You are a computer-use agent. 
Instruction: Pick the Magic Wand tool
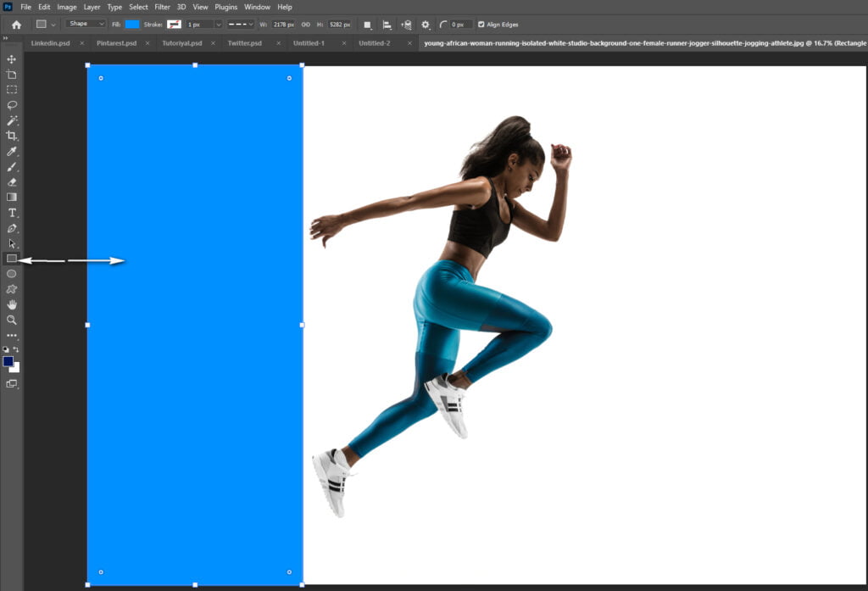[x=12, y=120]
